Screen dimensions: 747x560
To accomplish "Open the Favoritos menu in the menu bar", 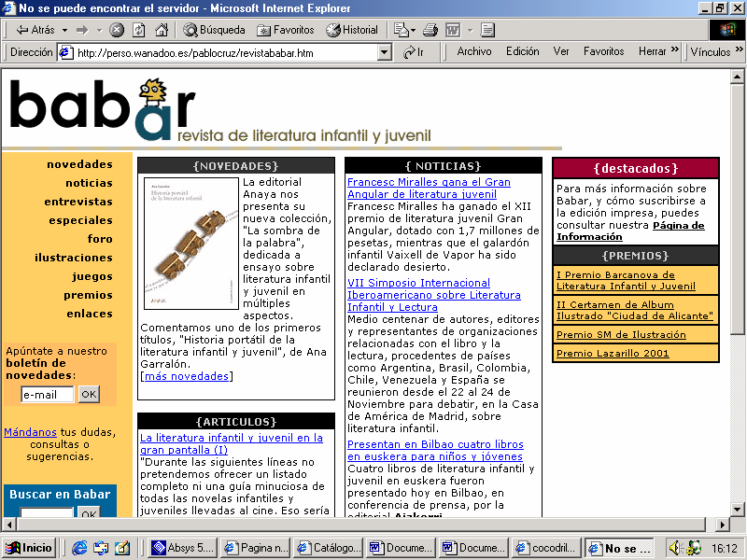I will tap(603, 51).
